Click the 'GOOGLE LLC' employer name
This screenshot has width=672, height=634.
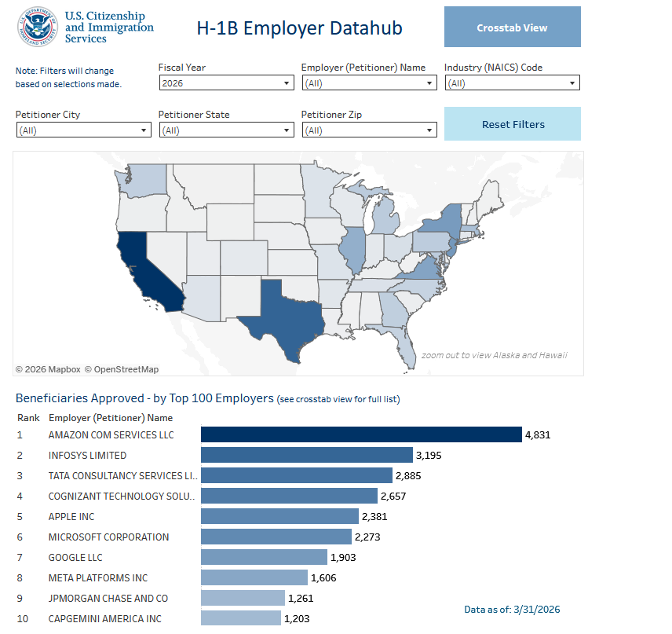[x=75, y=558]
